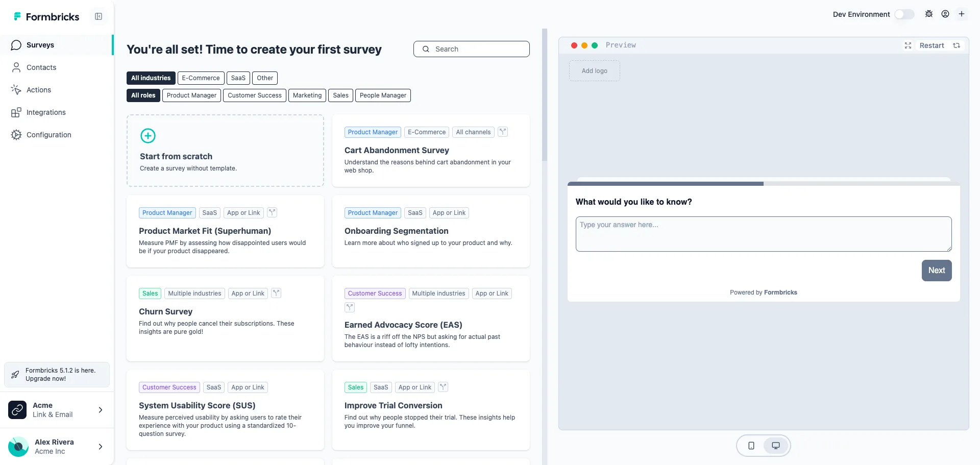Filter templates by Customer Success role

click(255, 95)
